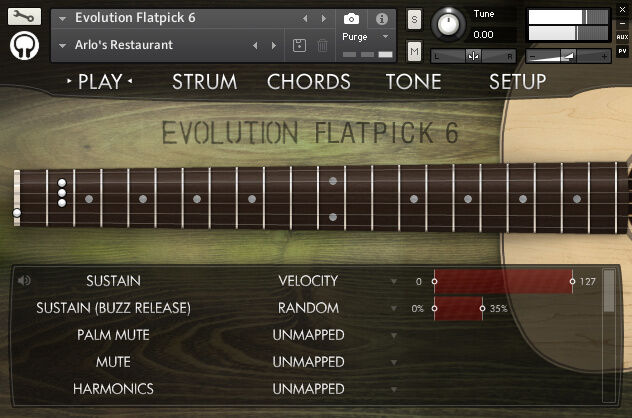Click the random range lower handle at 0%

[434, 308]
